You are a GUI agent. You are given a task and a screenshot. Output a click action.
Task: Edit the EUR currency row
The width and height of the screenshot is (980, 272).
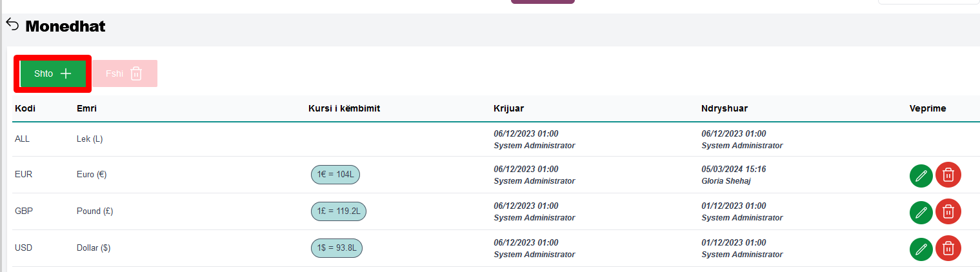921,175
